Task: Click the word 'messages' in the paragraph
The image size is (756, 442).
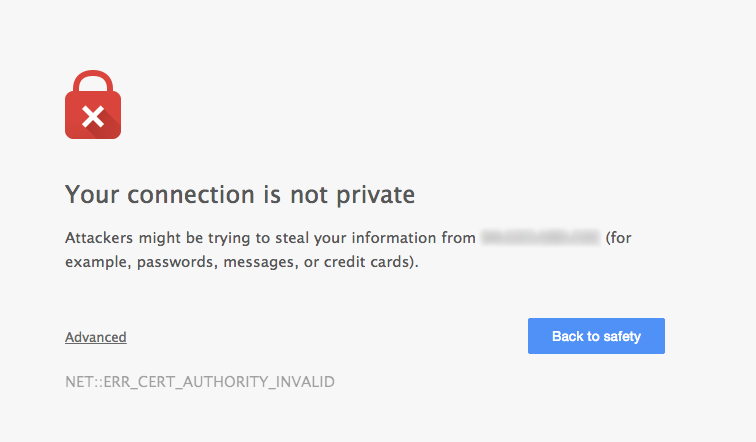Action: point(259,263)
